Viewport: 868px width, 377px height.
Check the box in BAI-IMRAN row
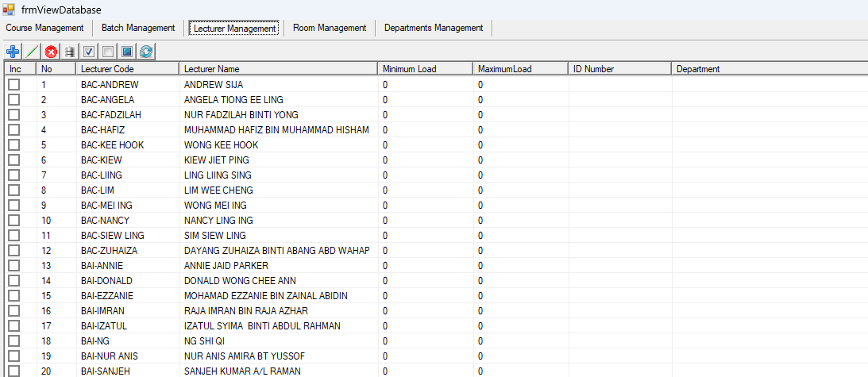(14, 310)
